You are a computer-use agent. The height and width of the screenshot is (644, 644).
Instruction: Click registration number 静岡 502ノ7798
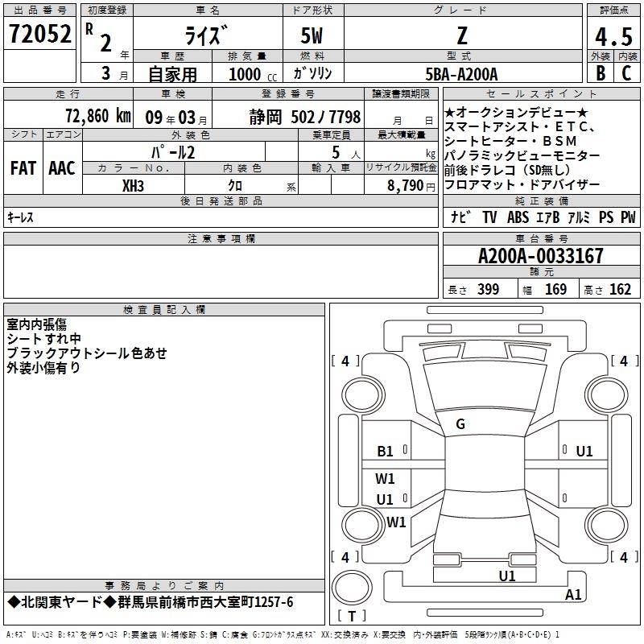click(x=305, y=118)
